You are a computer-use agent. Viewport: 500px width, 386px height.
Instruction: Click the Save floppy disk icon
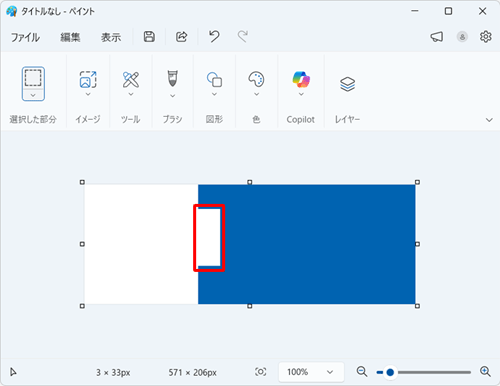[x=149, y=37]
